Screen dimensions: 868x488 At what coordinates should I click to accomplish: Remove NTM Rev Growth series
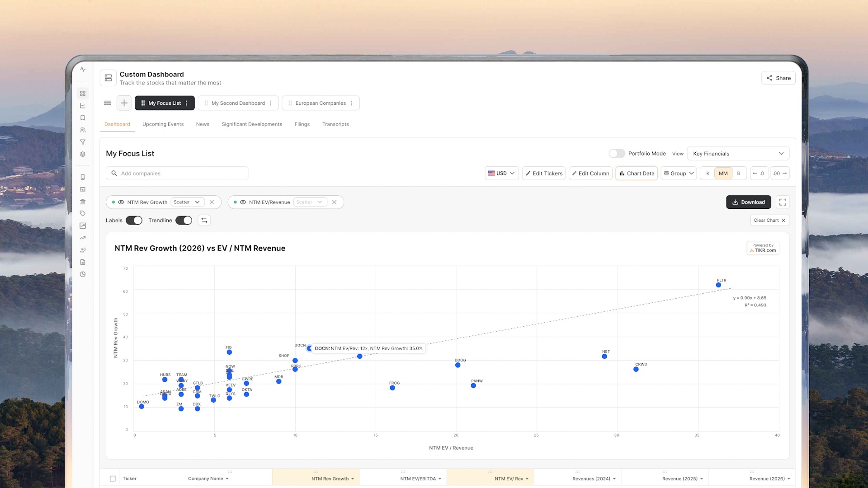(x=212, y=202)
